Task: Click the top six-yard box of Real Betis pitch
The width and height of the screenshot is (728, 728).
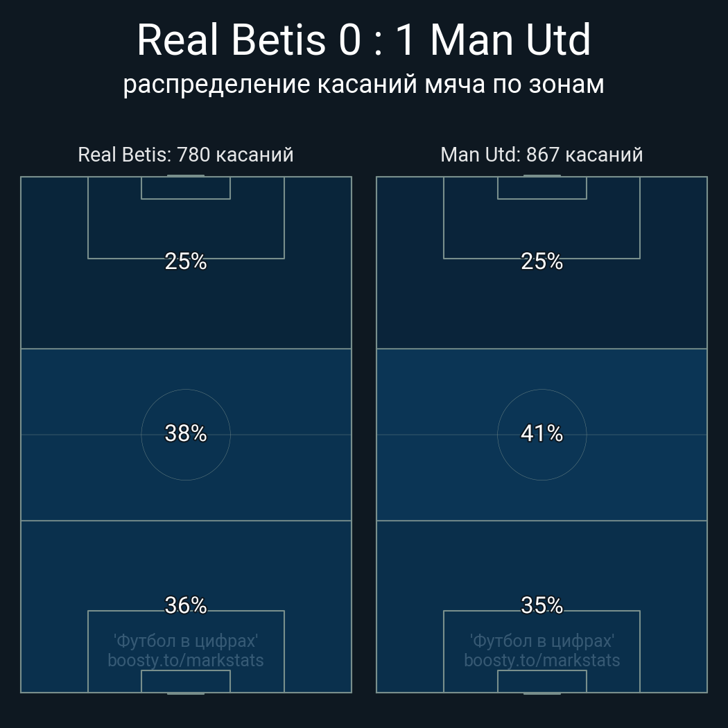Action: pyautogui.click(x=186, y=188)
